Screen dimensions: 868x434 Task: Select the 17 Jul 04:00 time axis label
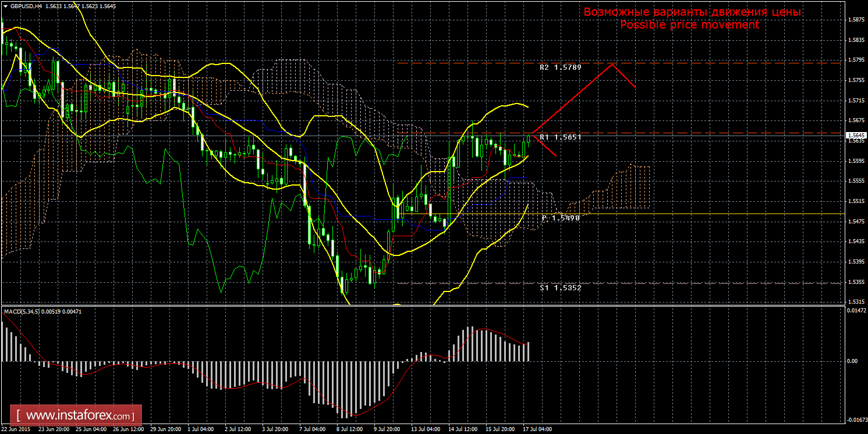537,430
